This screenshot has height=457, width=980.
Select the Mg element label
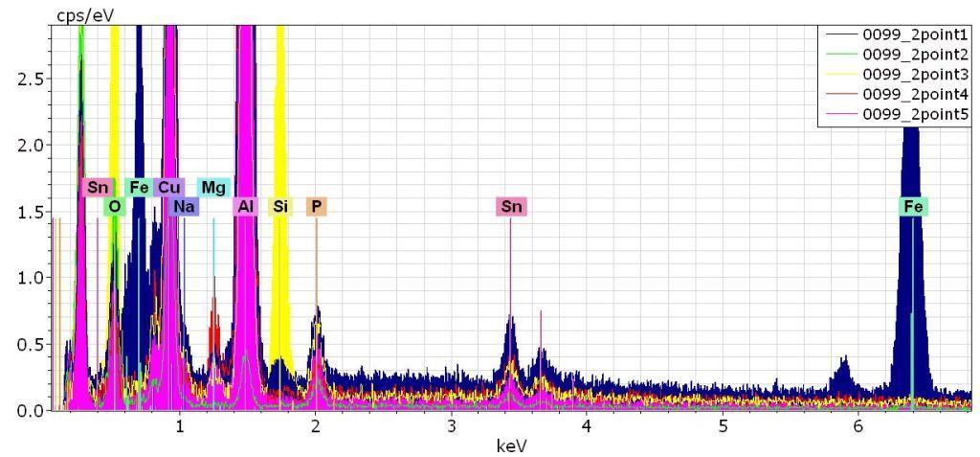point(213,187)
